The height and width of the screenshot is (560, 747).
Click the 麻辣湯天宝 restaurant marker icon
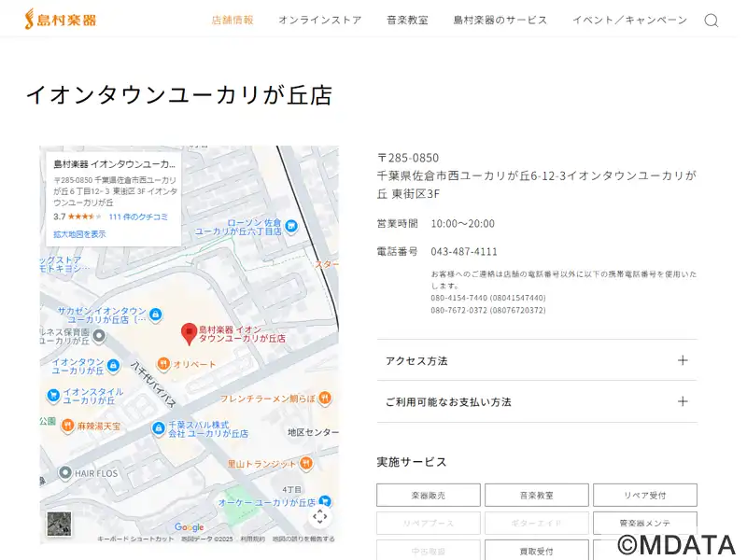(x=67, y=426)
